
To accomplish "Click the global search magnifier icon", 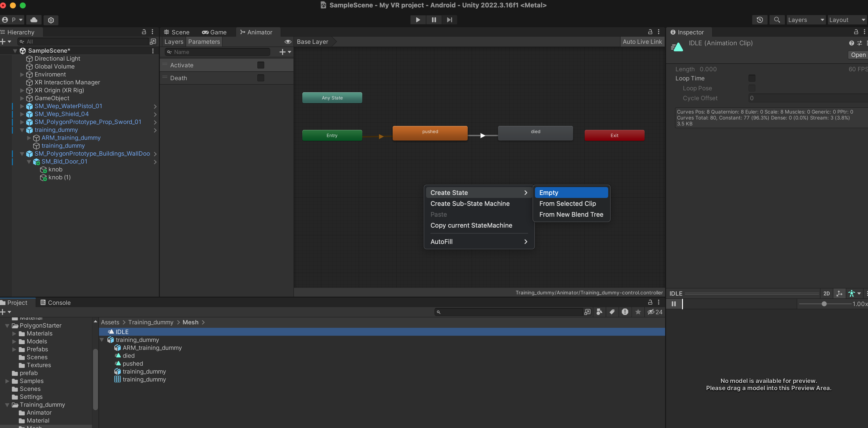I will click(777, 20).
